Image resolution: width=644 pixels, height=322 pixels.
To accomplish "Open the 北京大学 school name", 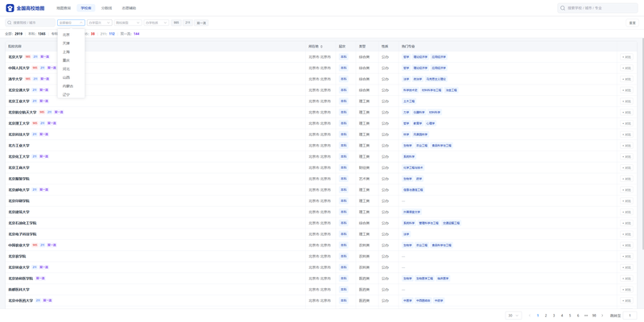I will pos(15,56).
